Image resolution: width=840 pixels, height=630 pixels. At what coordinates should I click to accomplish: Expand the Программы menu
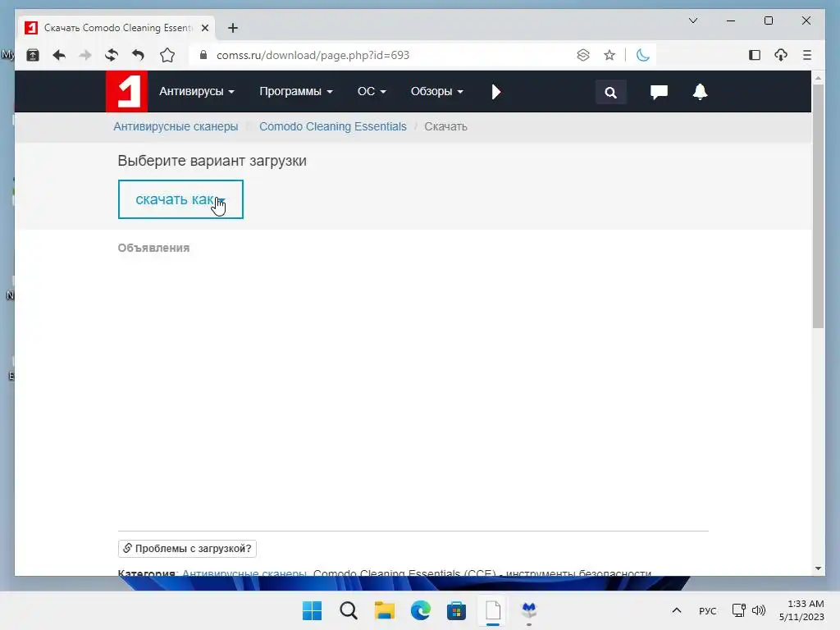[x=295, y=92]
